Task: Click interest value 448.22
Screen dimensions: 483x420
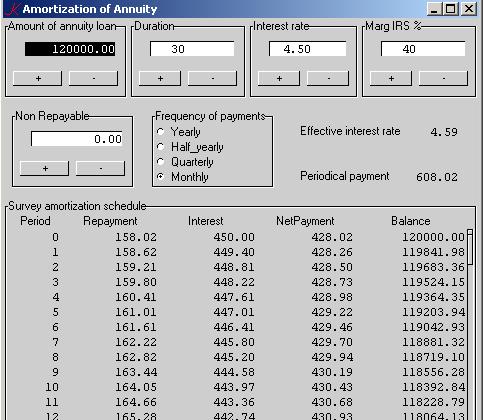Action: click(x=234, y=282)
